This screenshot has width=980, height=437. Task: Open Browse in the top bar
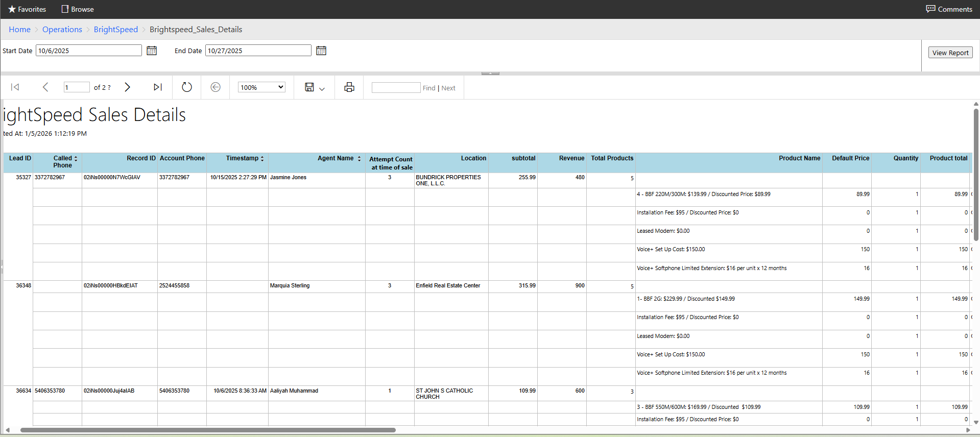point(78,9)
